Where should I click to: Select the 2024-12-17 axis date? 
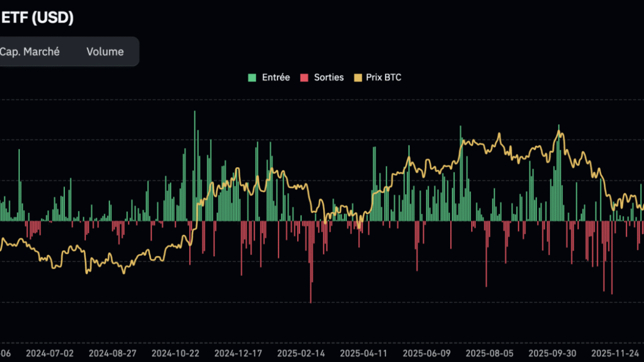pos(238,354)
